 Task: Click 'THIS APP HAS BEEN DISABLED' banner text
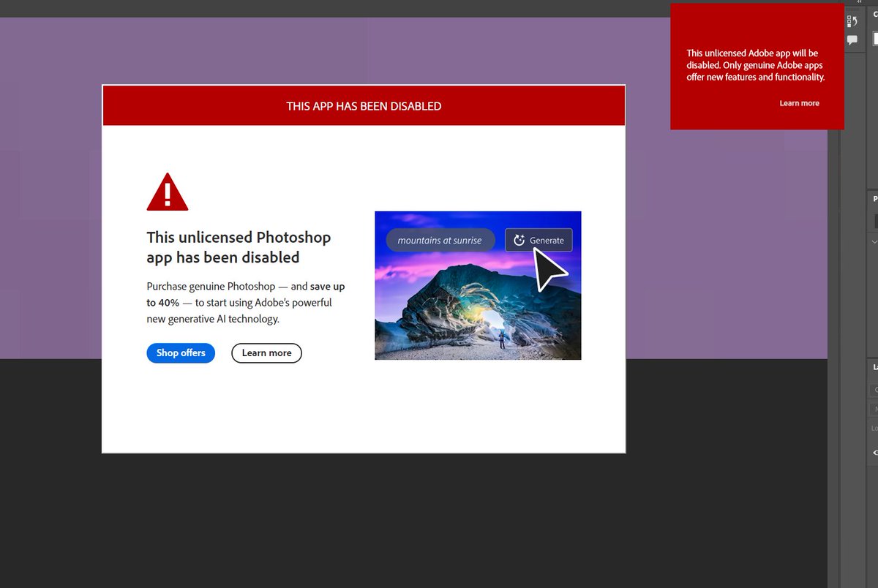pos(364,106)
